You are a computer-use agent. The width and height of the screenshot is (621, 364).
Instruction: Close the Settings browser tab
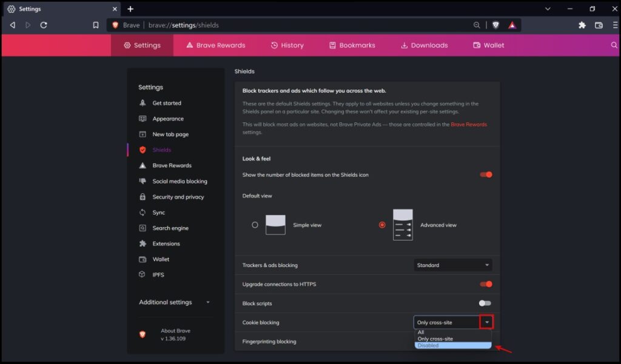(115, 8)
